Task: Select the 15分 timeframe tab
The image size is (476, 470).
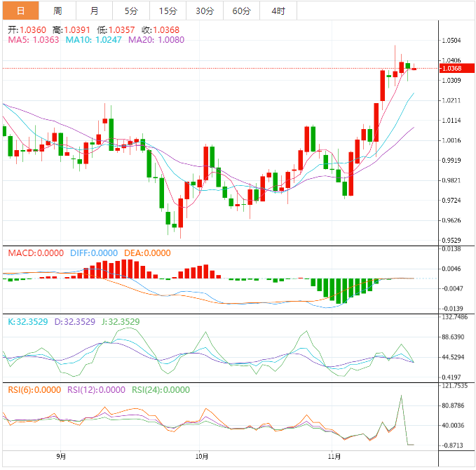Action: pyautogui.click(x=168, y=11)
